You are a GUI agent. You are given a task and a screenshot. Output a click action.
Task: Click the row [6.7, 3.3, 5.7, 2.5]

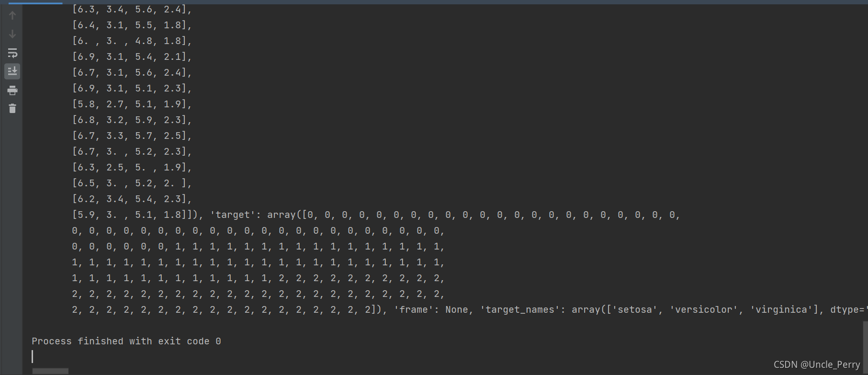[x=132, y=136]
